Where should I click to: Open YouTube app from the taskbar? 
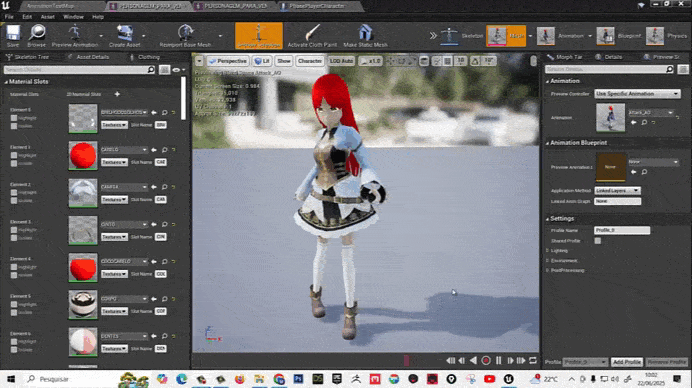489,379
